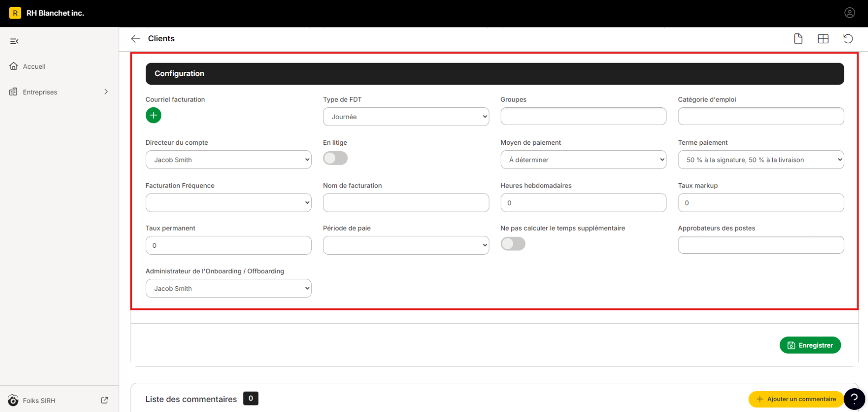The height and width of the screenshot is (412, 868).
Task: Click the Taux permanent field
Action: tap(228, 245)
